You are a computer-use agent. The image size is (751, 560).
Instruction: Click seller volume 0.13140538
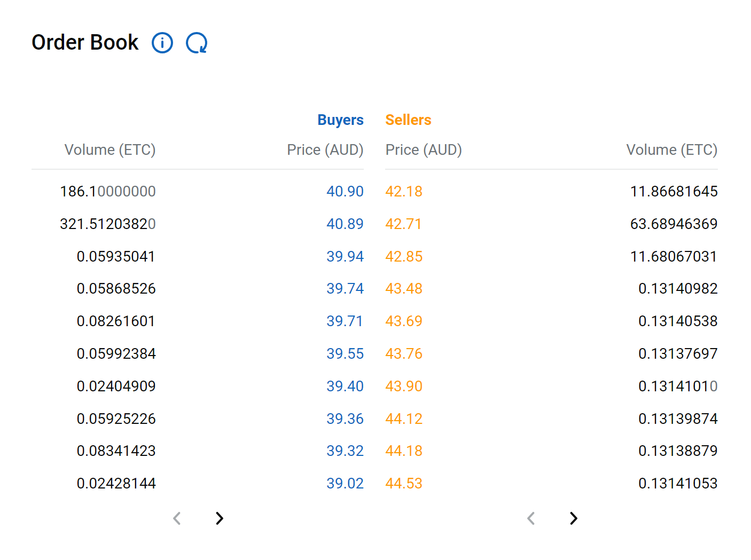pyautogui.click(x=678, y=321)
